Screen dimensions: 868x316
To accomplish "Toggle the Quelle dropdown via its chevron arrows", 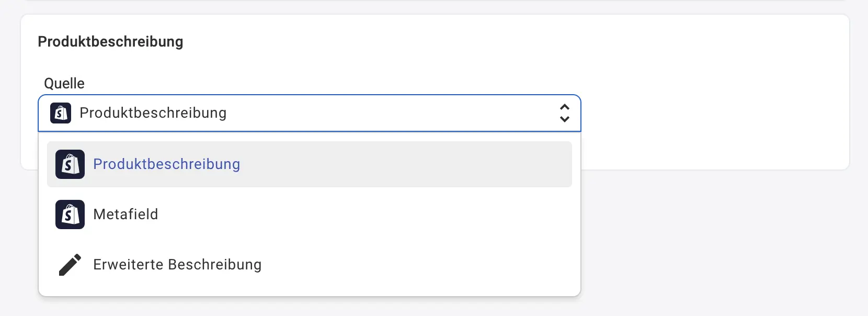I will click(x=564, y=113).
